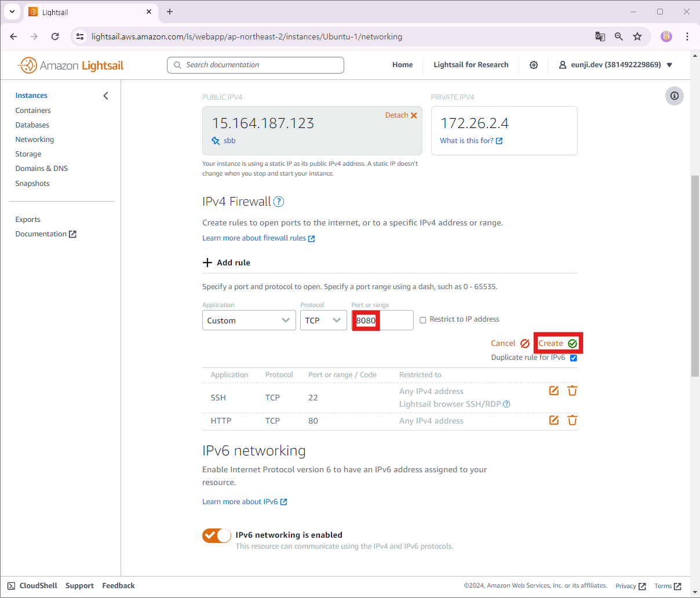Open Learn more about IPv6 link
700x598 pixels.
click(245, 502)
